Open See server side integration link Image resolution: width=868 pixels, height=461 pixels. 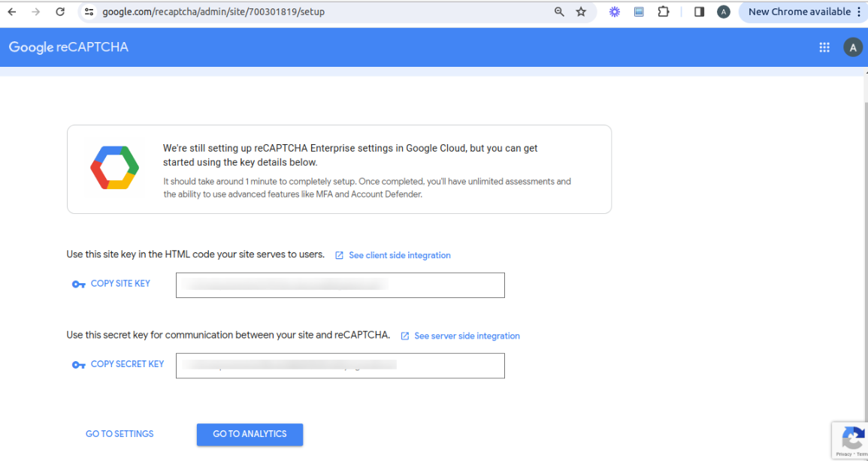tap(466, 336)
